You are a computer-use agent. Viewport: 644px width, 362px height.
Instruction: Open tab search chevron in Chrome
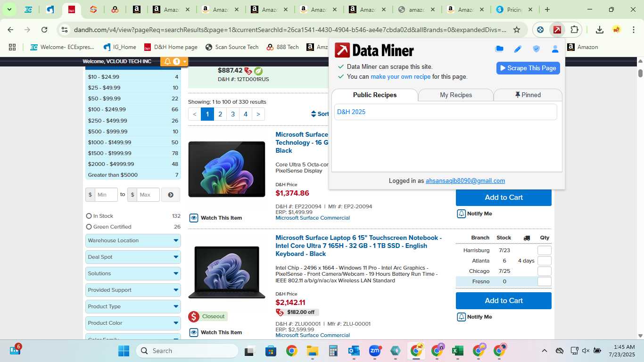(x=9, y=9)
